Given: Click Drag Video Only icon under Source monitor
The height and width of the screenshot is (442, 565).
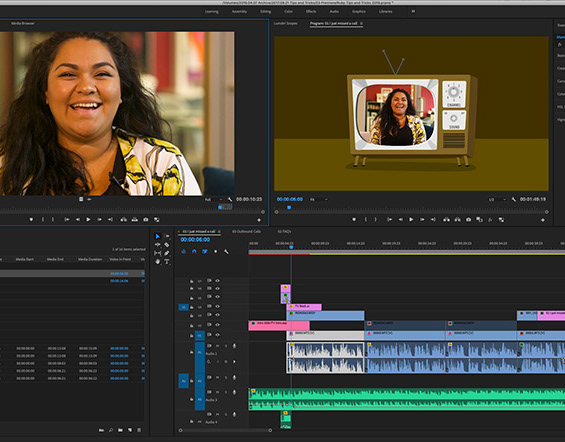Looking at the screenshot, I should pos(81,199).
